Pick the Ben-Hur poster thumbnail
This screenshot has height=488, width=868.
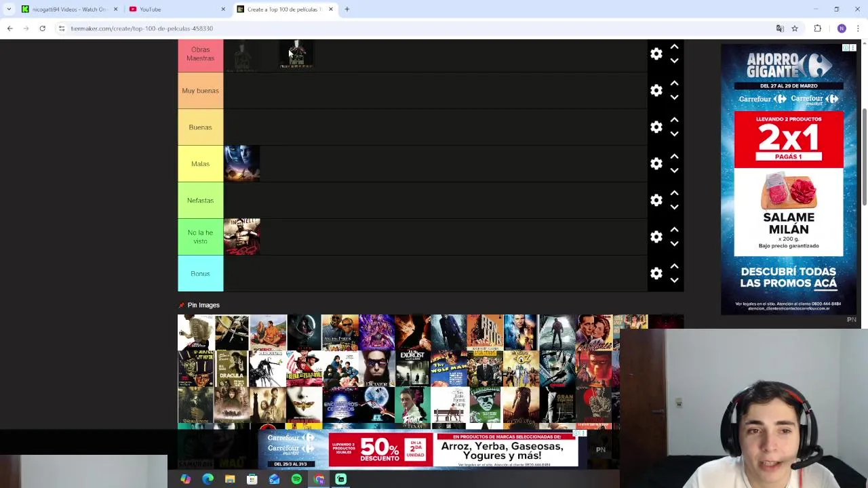[485, 332]
